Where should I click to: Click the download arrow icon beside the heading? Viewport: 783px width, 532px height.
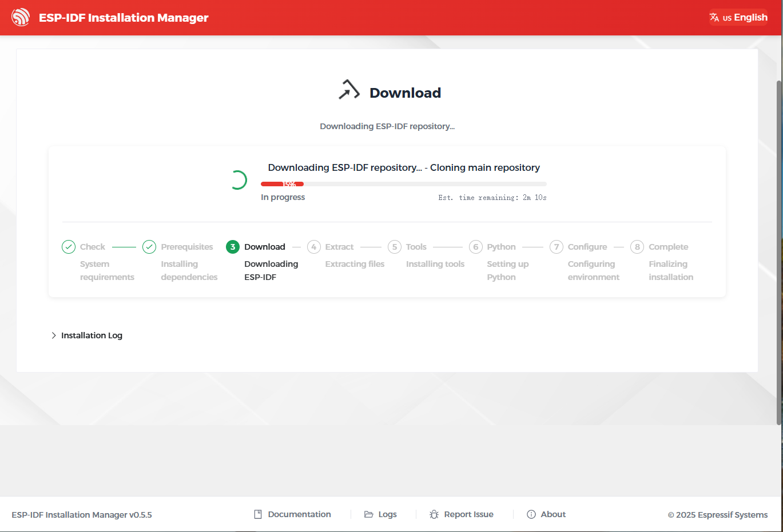coord(349,90)
